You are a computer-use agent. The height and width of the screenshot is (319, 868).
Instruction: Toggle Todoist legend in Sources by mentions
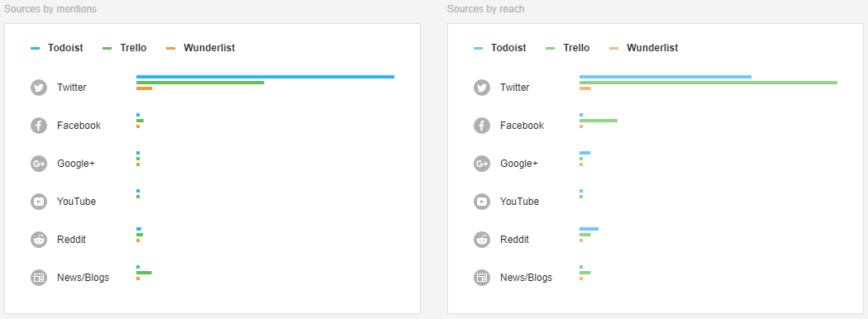(57, 48)
